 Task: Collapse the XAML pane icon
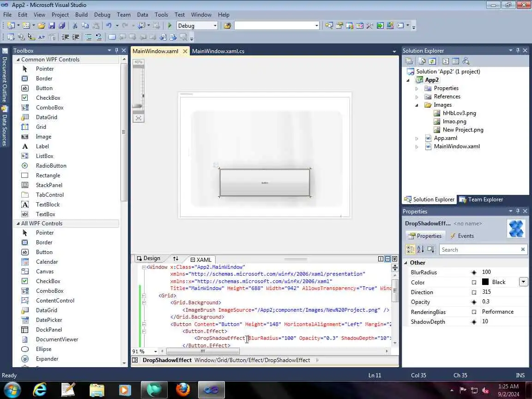(x=394, y=259)
